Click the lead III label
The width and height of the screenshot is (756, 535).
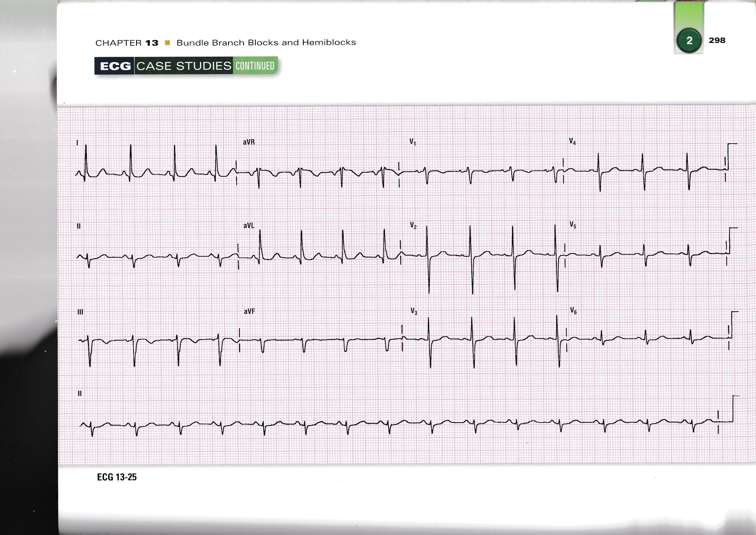tap(80, 312)
